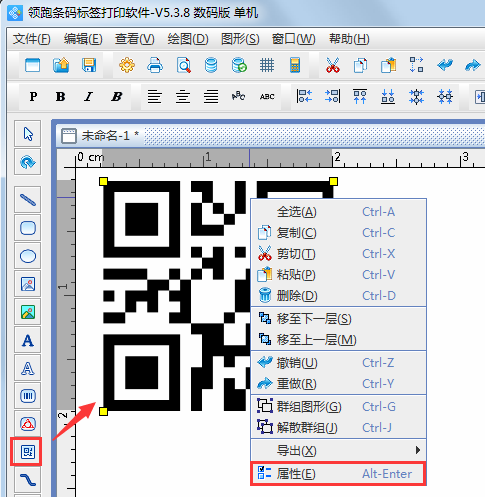Click the top-right yellow selection handle
Image resolution: width=485 pixels, height=497 pixels.
click(333, 181)
